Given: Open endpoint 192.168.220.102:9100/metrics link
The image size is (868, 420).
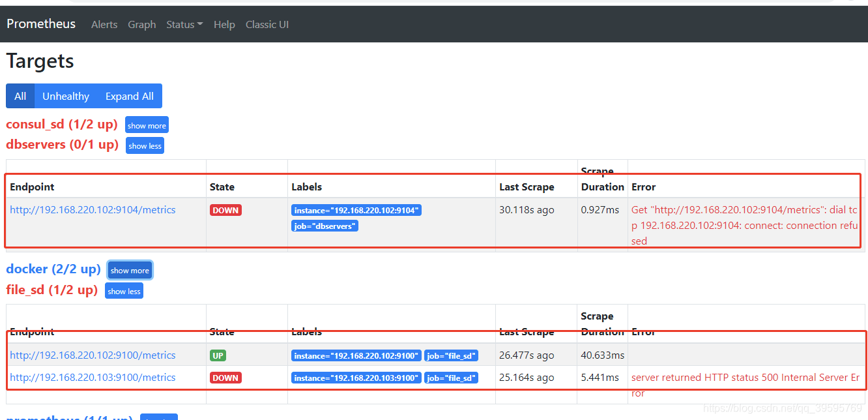Looking at the screenshot, I should click(93, 355).
